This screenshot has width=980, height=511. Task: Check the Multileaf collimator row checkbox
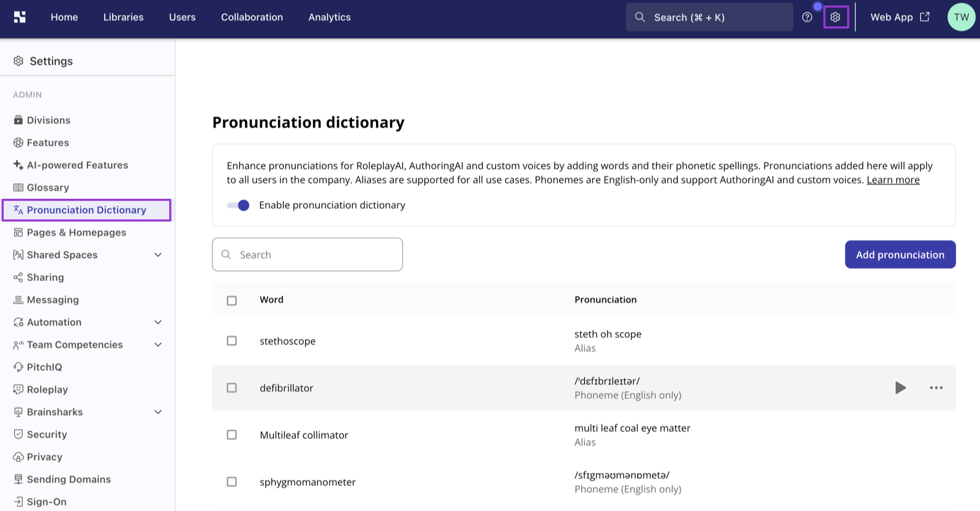click(x=232, y=435)
